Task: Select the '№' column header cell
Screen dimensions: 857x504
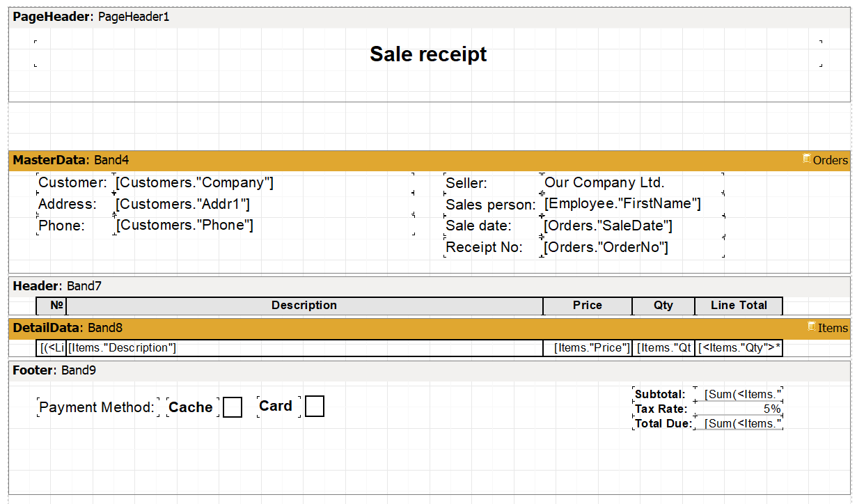Action: point(52,306)
